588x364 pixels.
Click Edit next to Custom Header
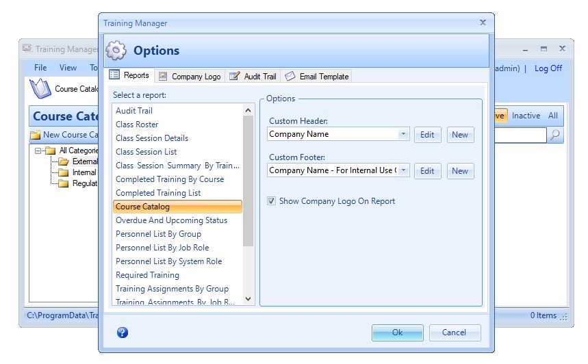tap(427, 135)
